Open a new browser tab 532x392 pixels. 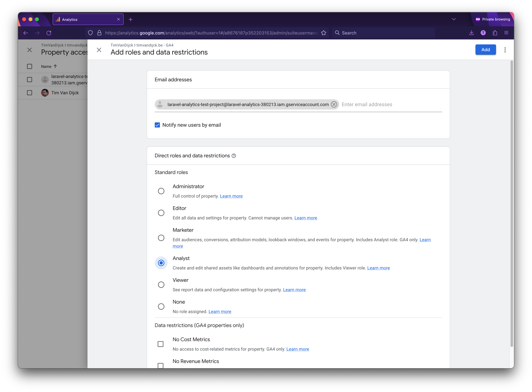pos(130,19)
